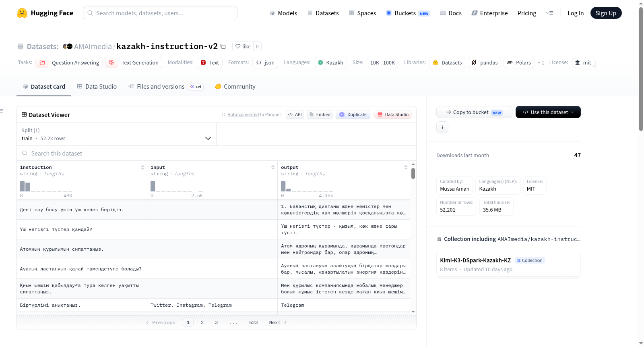Expand the Use this dataset dropdown

[x=548, y=112]
